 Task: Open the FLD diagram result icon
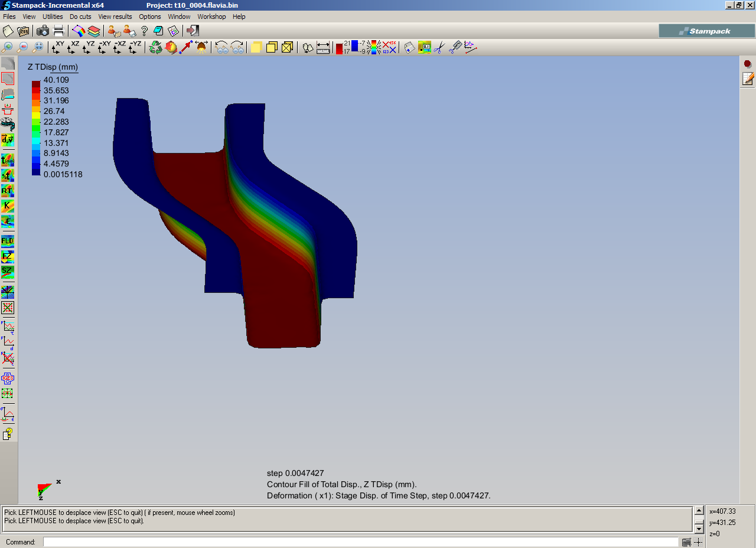(x=8, y=241)
